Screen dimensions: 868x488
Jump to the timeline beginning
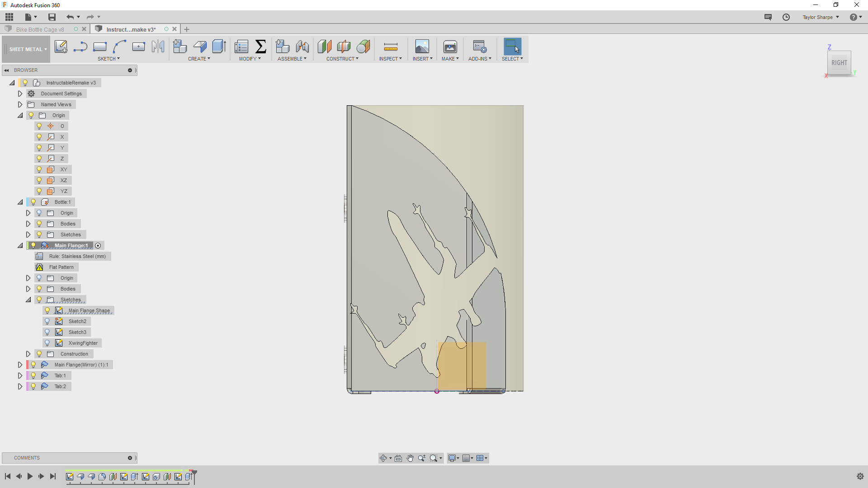[x=8, y=476]
